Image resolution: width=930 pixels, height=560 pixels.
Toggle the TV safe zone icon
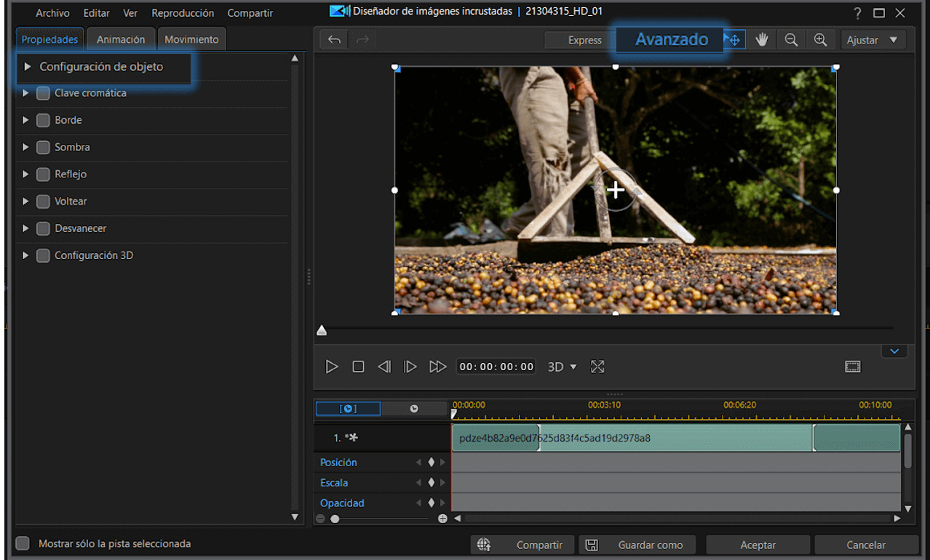853,367
